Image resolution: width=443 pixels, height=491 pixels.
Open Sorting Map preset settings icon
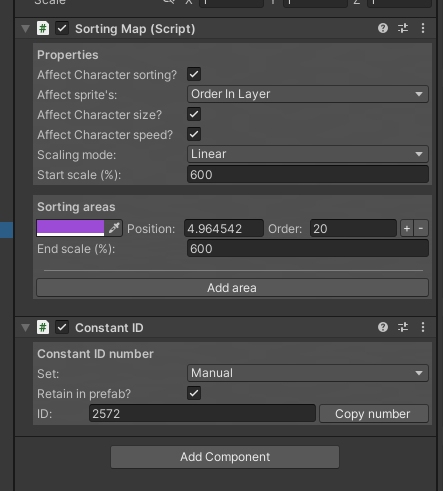pos(403,28)
